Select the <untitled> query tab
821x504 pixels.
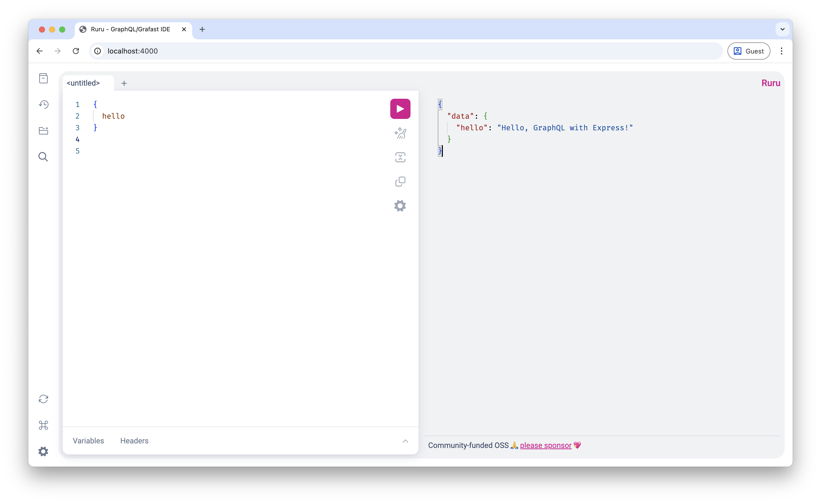click(83, 83)
